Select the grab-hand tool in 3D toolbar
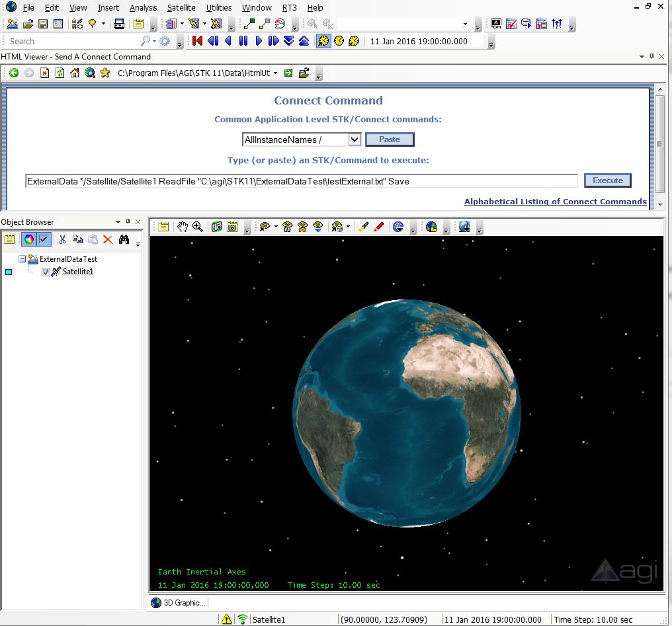This screenshot has height=626, width=672. coord(183,227)
